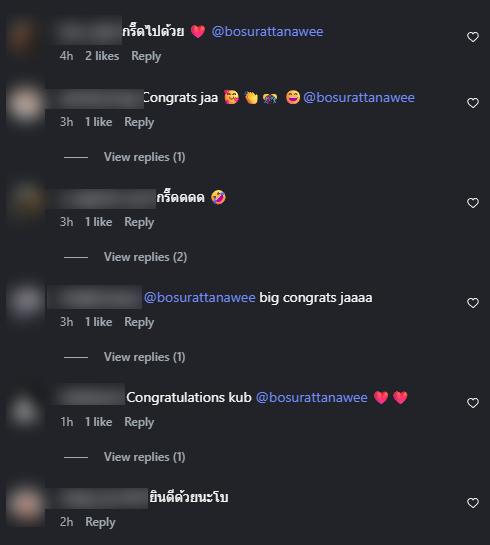Like the 'big congrats jaaaa' comment

[473, 303]
